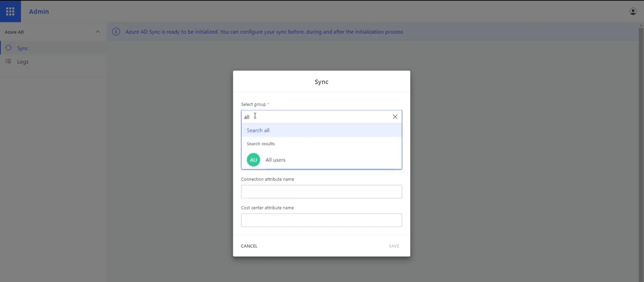Screen dimensions: 644x282
Task: Clear the Select group search field
Action: click(x=395, y=117)
